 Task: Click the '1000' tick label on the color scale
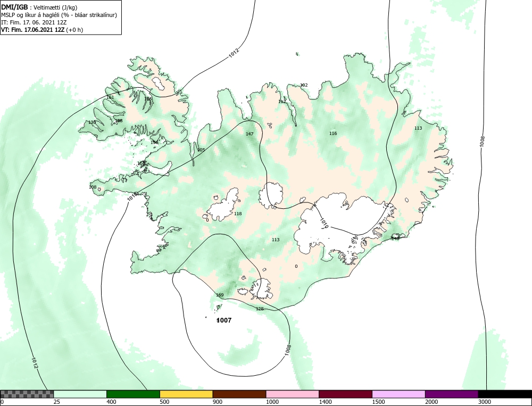coord(272,402)
